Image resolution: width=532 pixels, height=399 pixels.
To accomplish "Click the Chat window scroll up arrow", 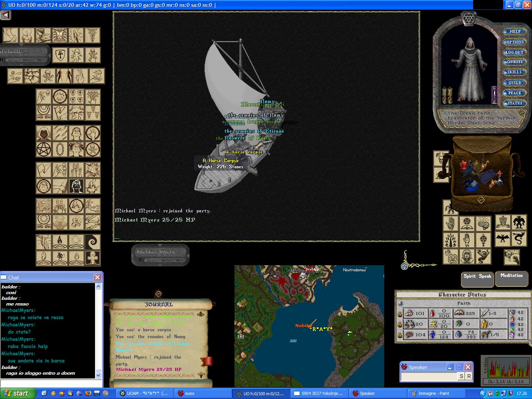I will tap(98, 286).
